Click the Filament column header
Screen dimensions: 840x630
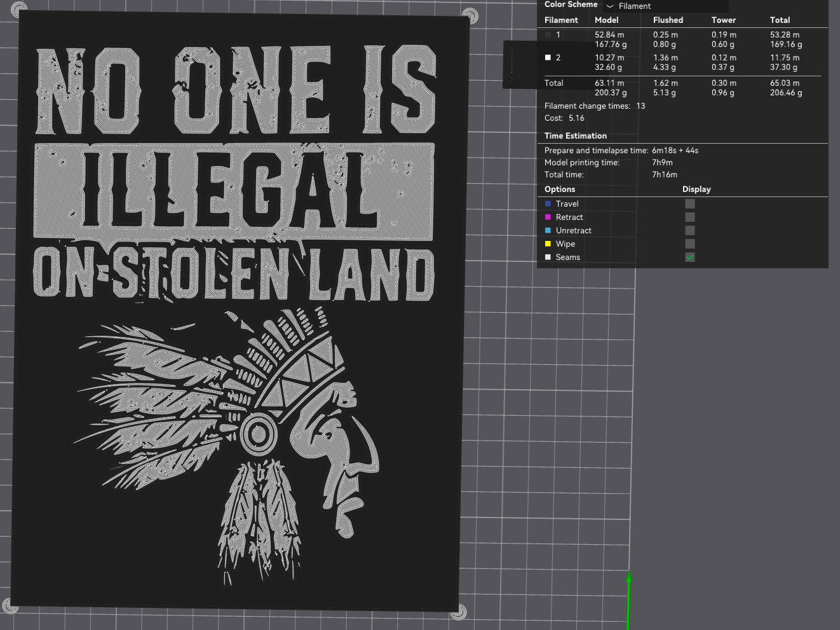[561, 20]
